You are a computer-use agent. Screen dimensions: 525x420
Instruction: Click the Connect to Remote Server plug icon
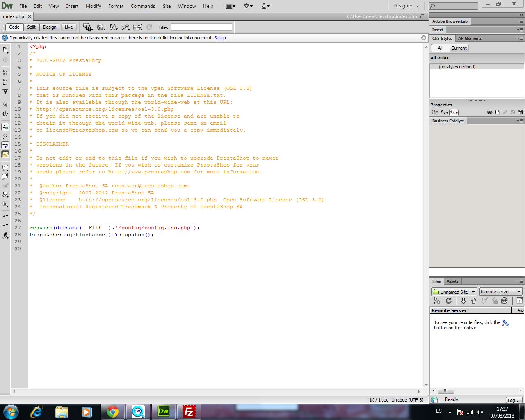437,301
